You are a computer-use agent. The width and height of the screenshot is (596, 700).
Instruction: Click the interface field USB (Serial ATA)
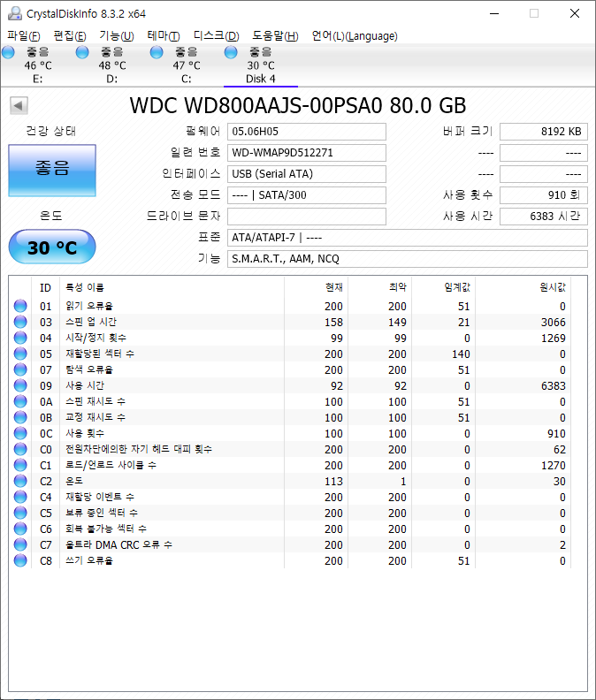point(307,174)
